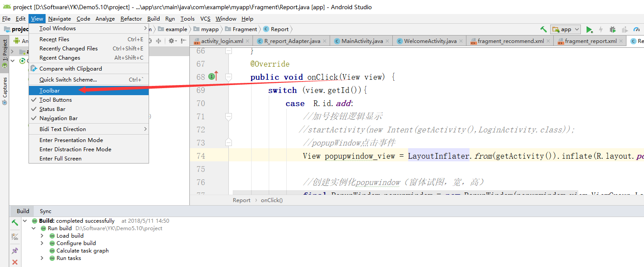Click the Compare with Clipboard menu icon
The height and width of the screenshot is (267, 644).
pos(34,68)
